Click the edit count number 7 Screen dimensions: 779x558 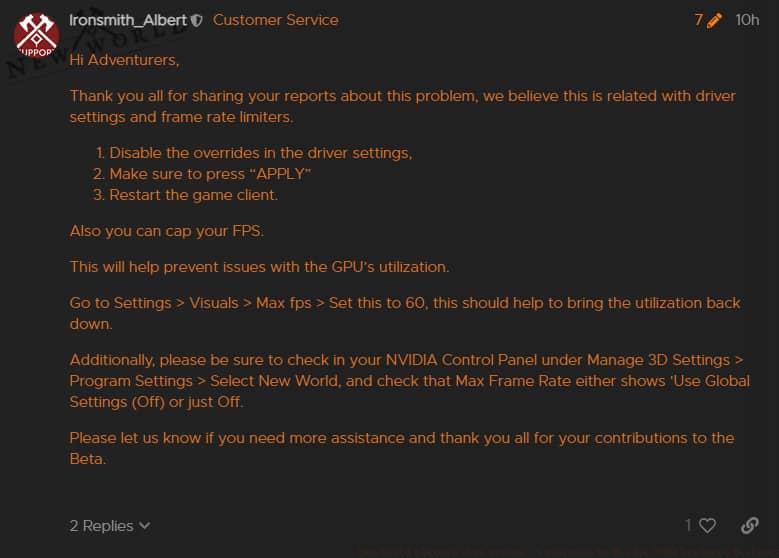click(699, 20)
